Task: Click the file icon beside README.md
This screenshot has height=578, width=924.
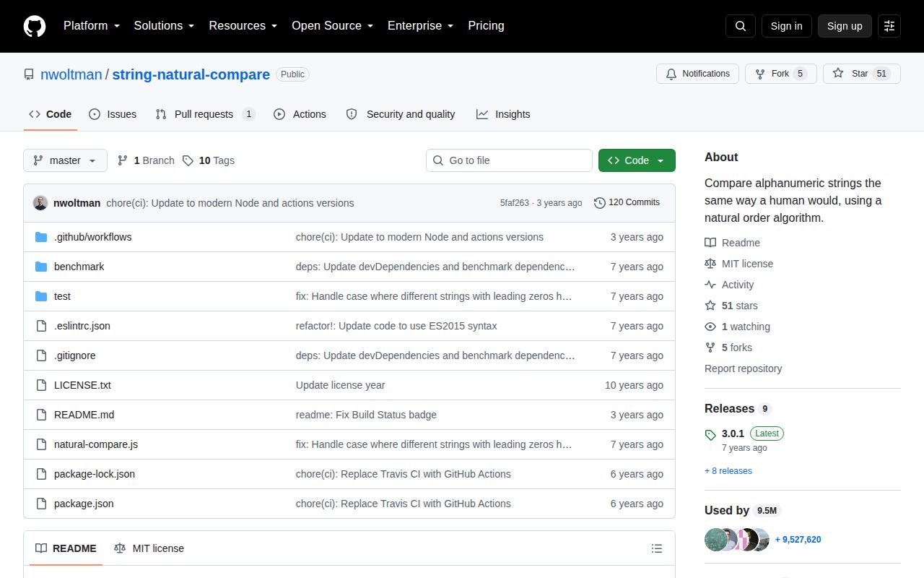Action: coord(41,415)
